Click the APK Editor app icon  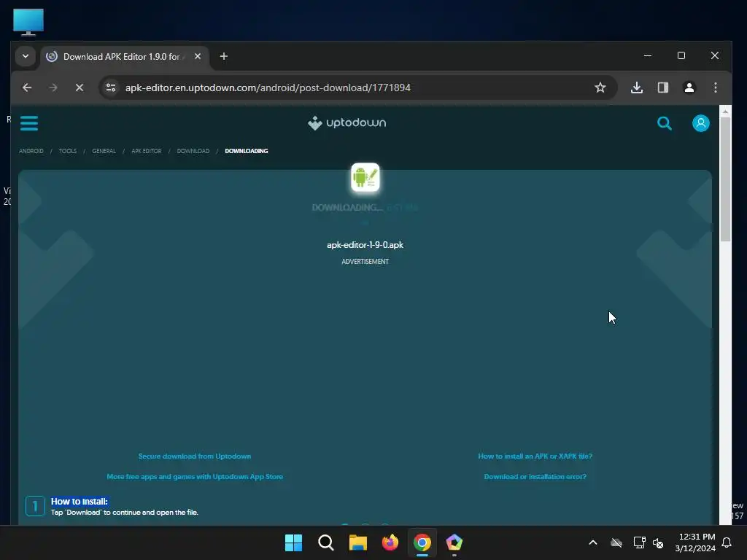pos(365,177)
